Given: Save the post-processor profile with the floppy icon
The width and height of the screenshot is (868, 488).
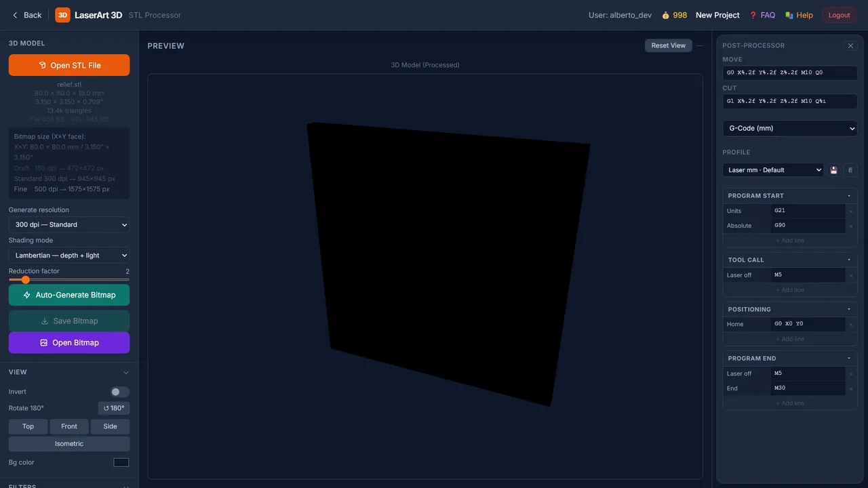Looking at the screenshot, I should 833,170.
